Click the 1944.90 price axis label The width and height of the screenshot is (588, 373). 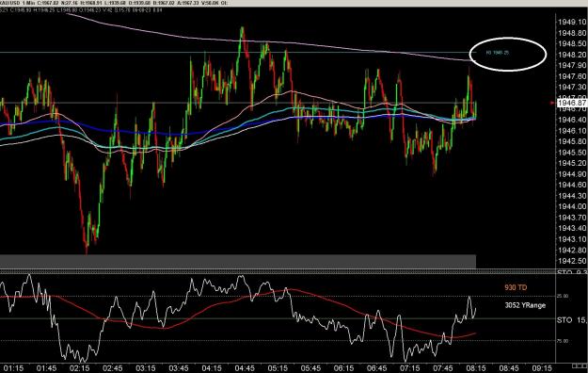(572, 174)
